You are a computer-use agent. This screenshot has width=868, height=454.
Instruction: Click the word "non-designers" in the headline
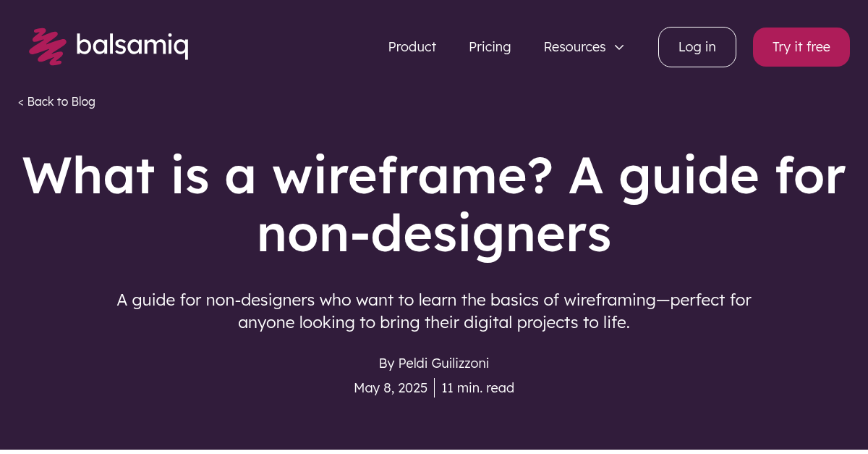click(434, 235)
